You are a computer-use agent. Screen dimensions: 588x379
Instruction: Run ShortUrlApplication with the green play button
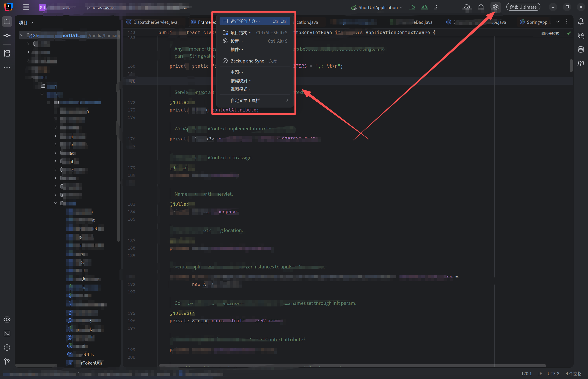(413, 7)
